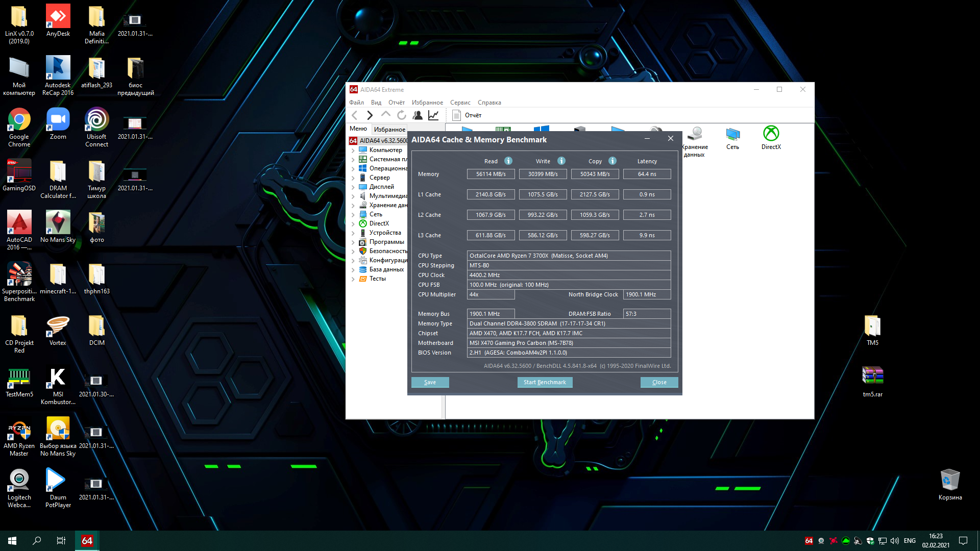Click the Save button in benchmark dialog
This screenshot has height=551, width=980.
(430, 382)
